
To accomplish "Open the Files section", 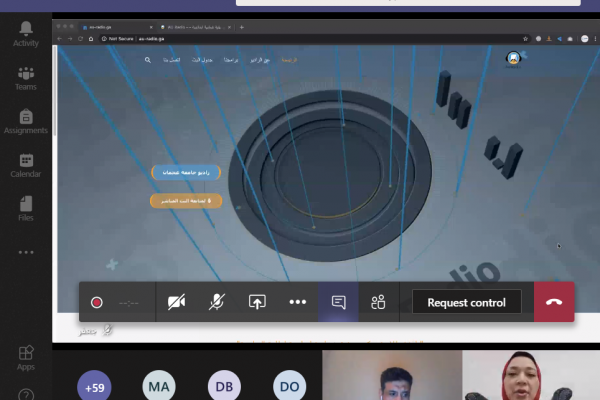I will pyautogui.click(x=26, y=207).
